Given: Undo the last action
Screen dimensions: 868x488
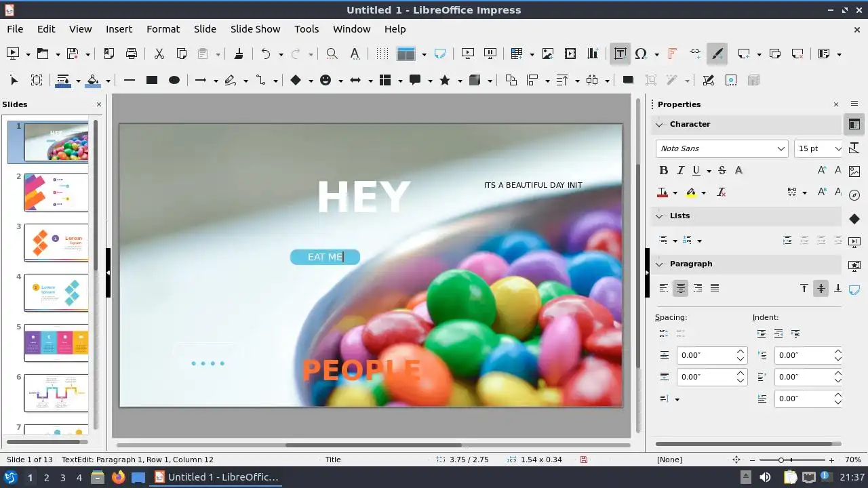Looking at the screenshot, I should (266, 54).
